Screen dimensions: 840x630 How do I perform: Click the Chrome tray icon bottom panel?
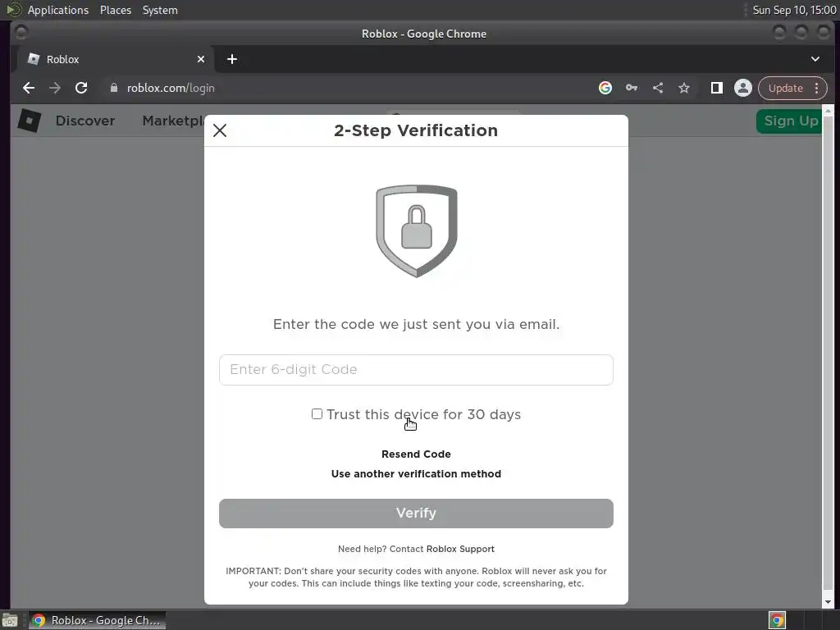[x=777, y=620]
